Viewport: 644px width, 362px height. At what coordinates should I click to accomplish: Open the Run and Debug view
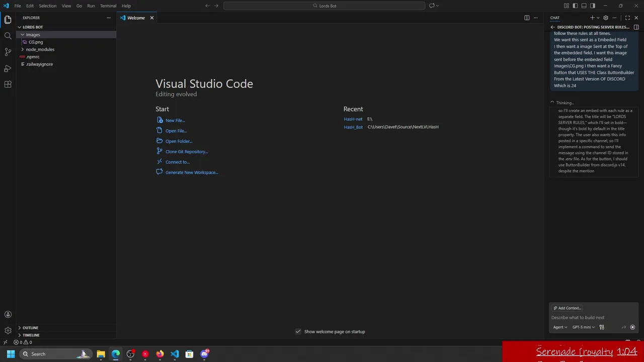8,68
